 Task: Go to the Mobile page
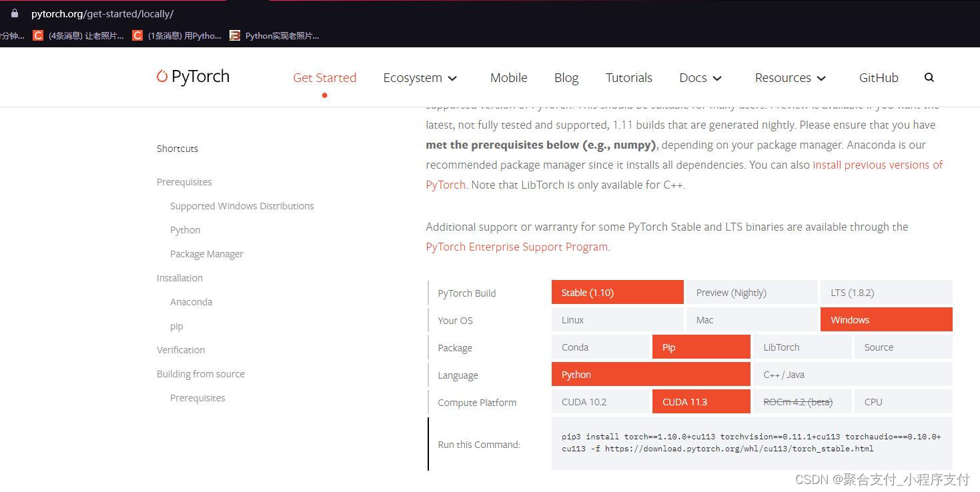pos(508,78)
